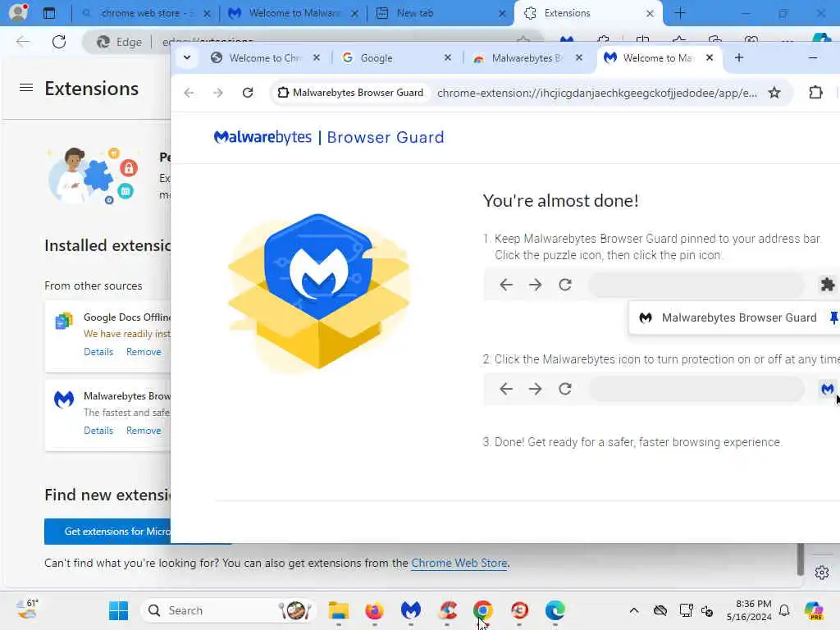
Task: Open the notifications bell in taskbar
Action: 784,610
